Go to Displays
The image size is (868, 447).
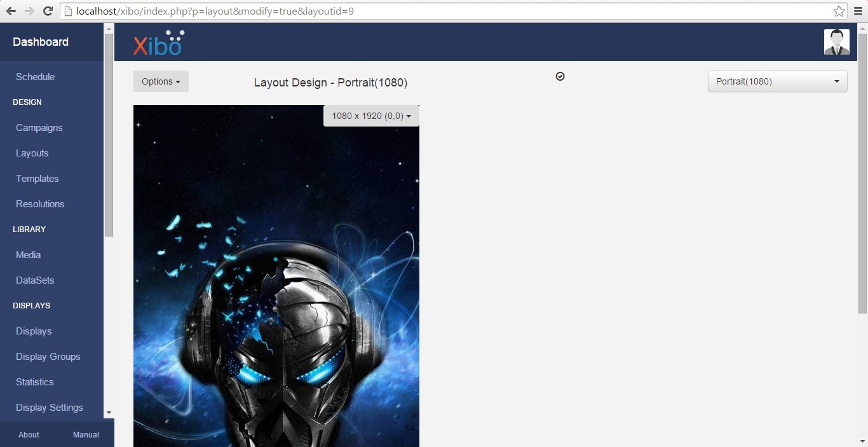[x=34, y=331]
